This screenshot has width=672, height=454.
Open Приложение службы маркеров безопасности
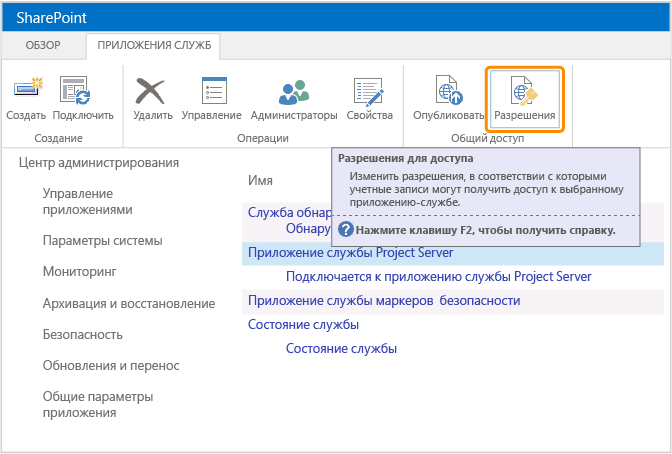(x=384, y=301)
